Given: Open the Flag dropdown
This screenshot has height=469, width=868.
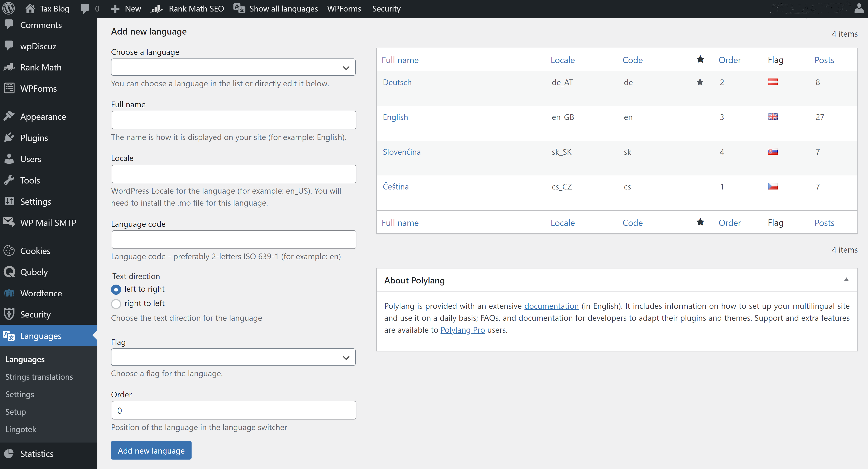Looking at the screenshot, I should pos(233,357).
